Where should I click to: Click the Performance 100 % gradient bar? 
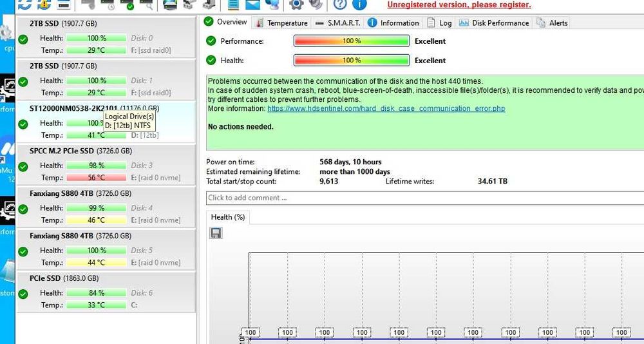point(352,41)
